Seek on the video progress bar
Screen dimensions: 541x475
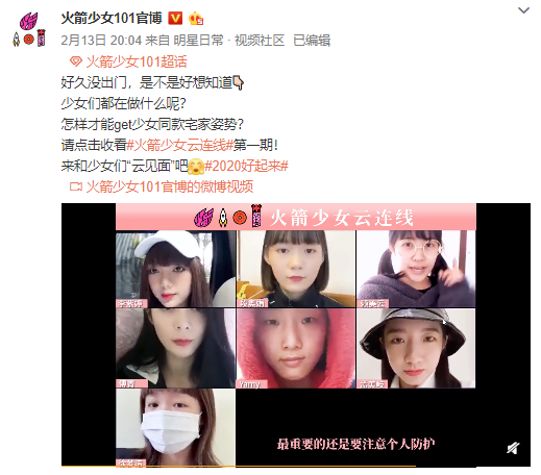point(296,467)
